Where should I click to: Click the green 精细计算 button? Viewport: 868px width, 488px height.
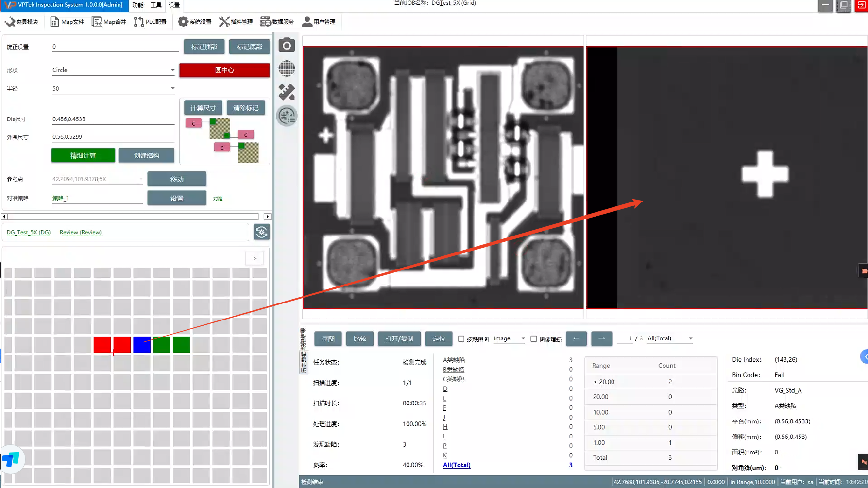click(x=83, y=155)
